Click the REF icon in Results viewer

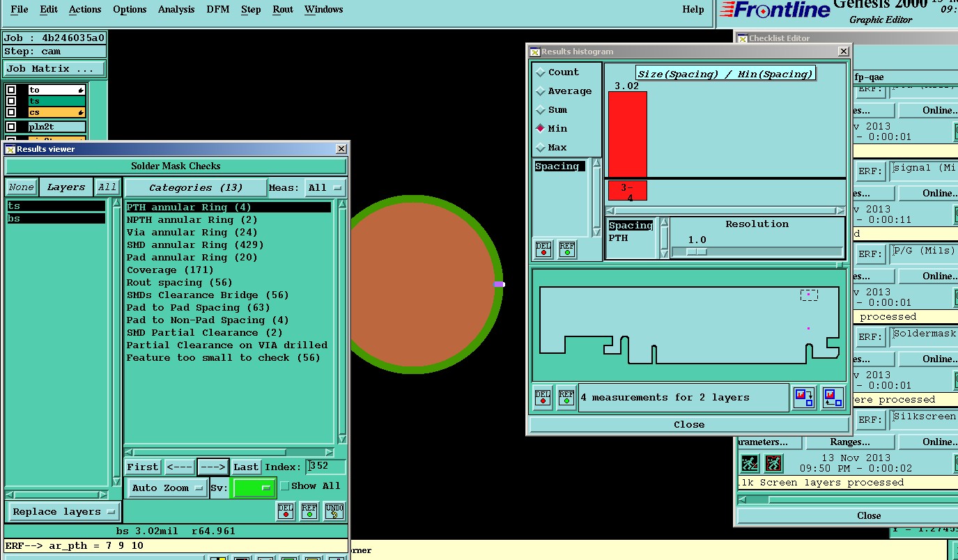coord(310,511)
